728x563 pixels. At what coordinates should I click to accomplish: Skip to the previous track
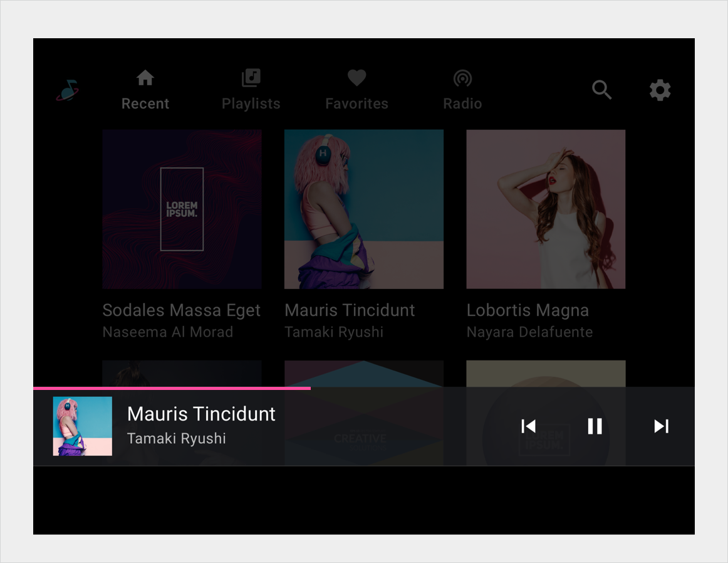click(528, 426)
